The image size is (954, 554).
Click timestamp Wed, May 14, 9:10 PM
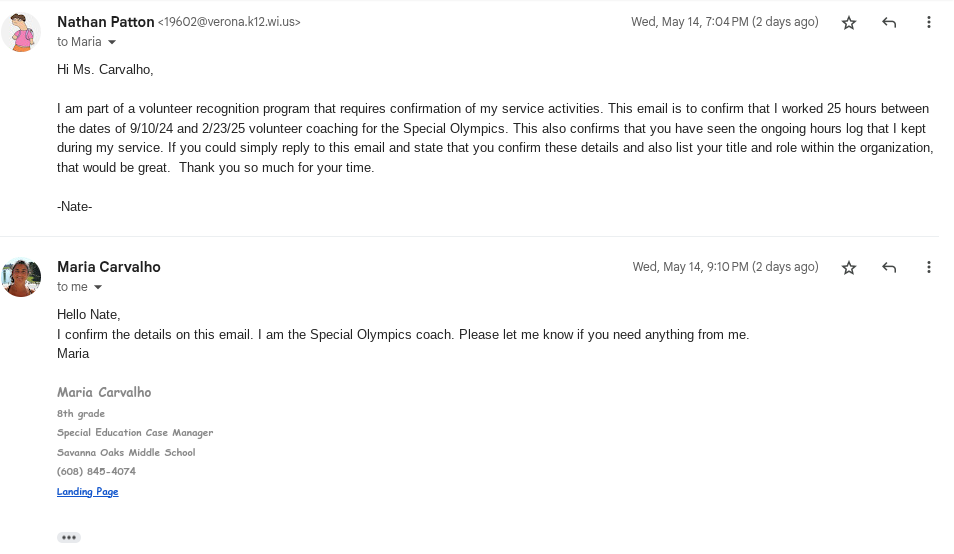[725, 267]
